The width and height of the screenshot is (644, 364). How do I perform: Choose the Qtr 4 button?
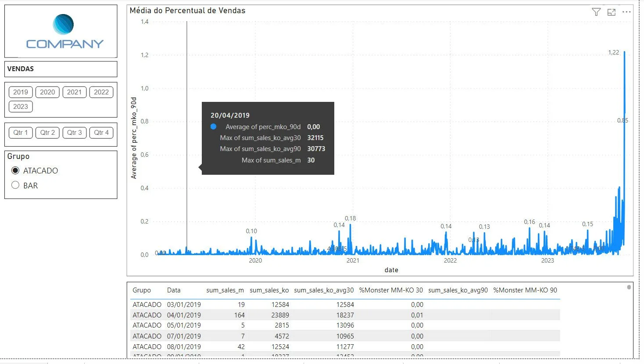[101, 133]
